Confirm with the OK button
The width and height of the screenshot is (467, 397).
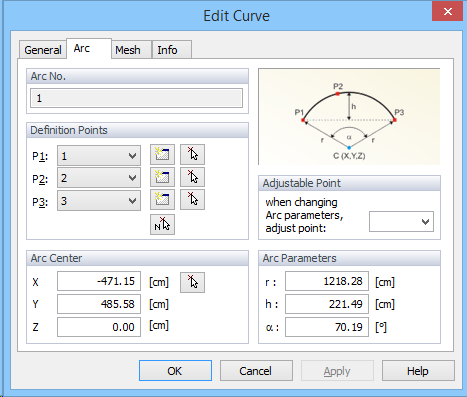click(175, 370)
